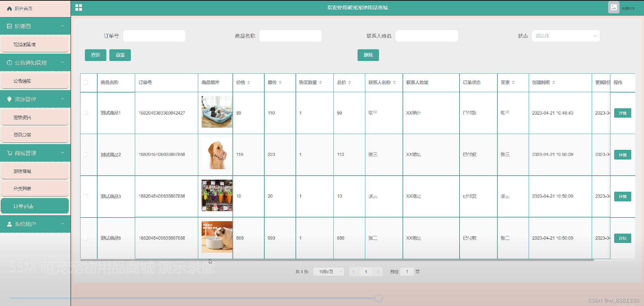Click 已付款 status for 测试商品2
This screenshot has width=644, height=306.
(470, 155)
